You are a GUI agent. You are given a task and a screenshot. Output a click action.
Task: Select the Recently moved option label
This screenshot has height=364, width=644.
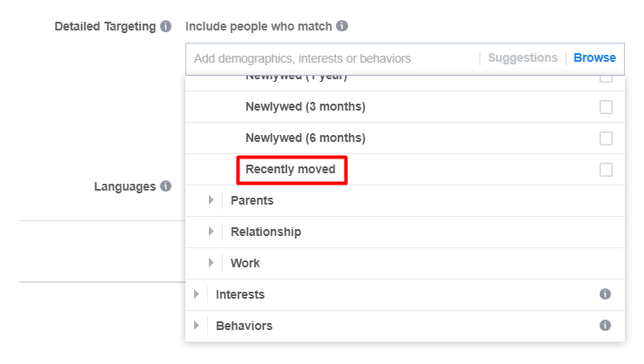pos(291,169)
